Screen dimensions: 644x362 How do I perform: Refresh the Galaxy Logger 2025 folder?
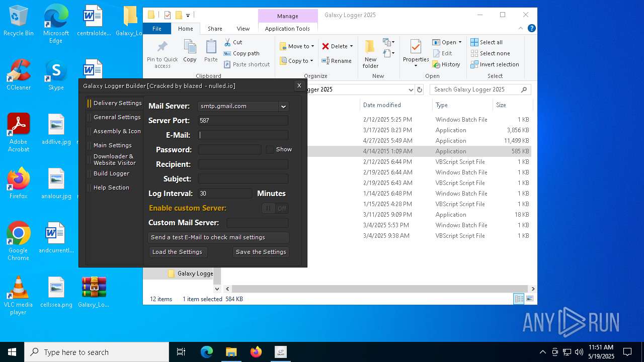(x=420, y=89)
